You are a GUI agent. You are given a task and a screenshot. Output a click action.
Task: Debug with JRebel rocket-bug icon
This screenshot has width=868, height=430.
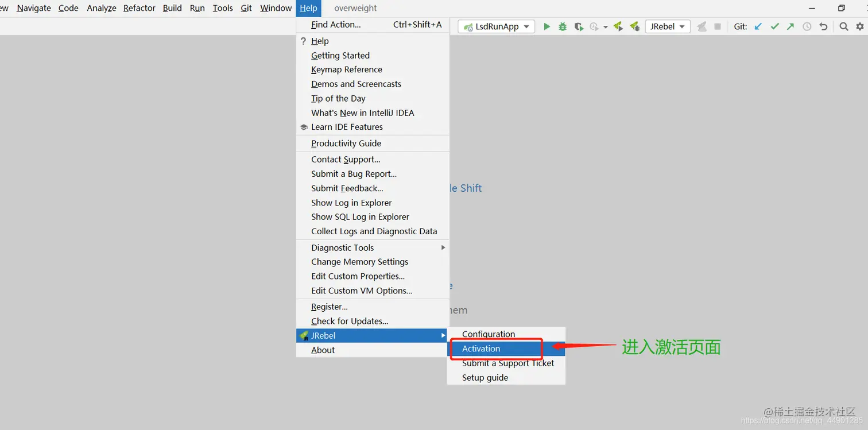point(634,26)
